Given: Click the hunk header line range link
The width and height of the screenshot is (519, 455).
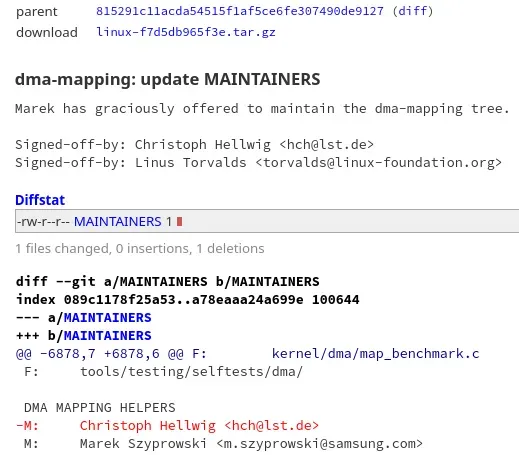Looking at the screenshot, I should (x=100, y=354).
